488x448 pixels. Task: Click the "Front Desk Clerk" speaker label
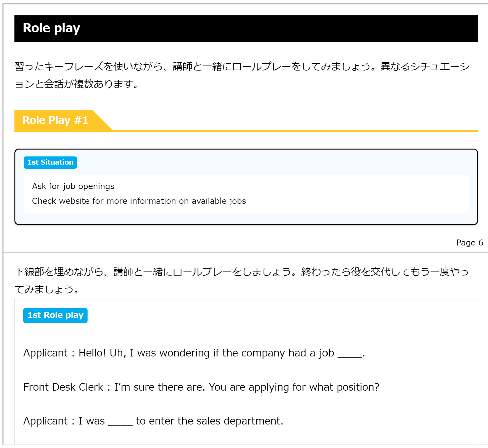(63, 387)
